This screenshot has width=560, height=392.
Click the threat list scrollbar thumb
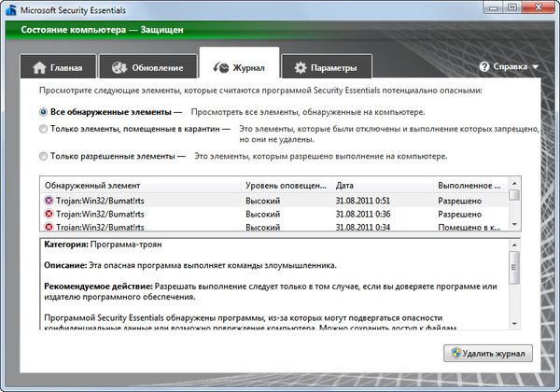(514, 195)
